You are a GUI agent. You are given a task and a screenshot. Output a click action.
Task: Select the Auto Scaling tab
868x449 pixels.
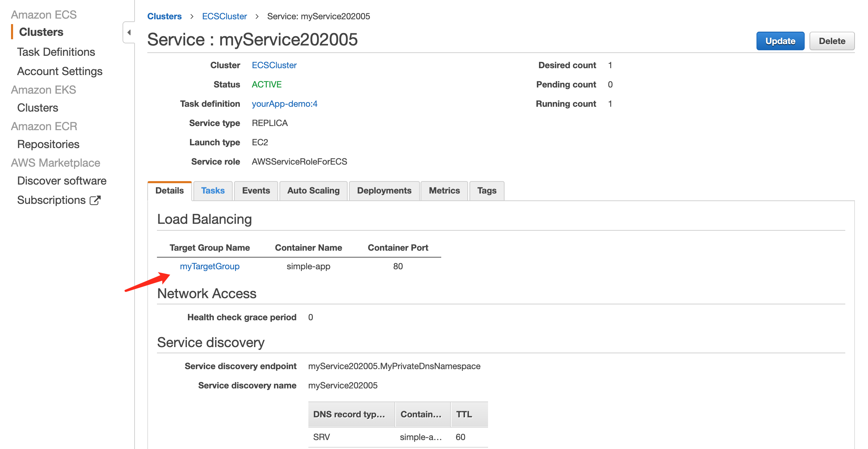[313, 191]
